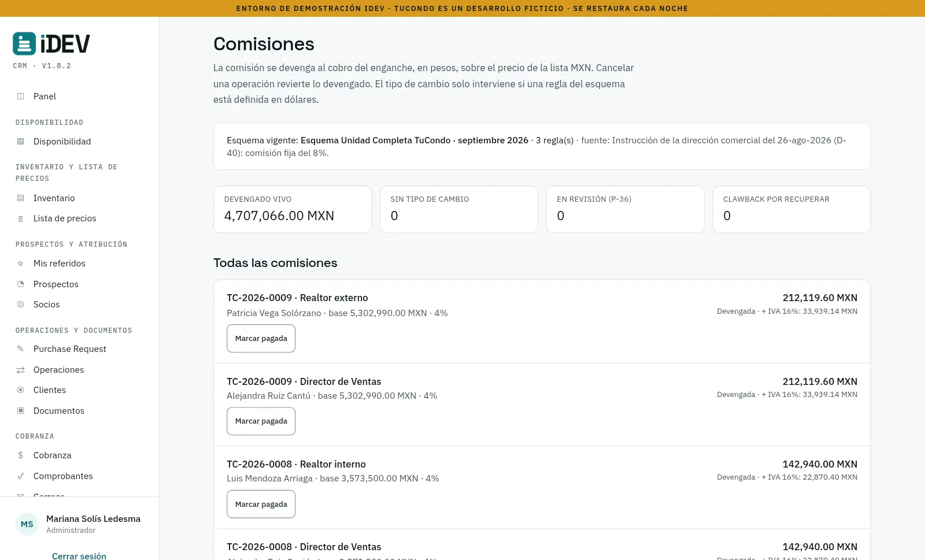
Task: Select the Devengado vivo summary card
Action: [293, 209]
